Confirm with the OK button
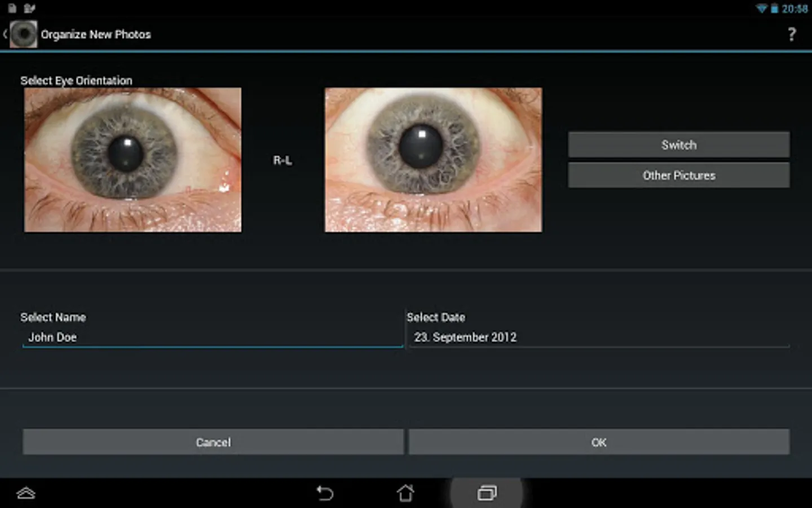 (x=599, y=442)
